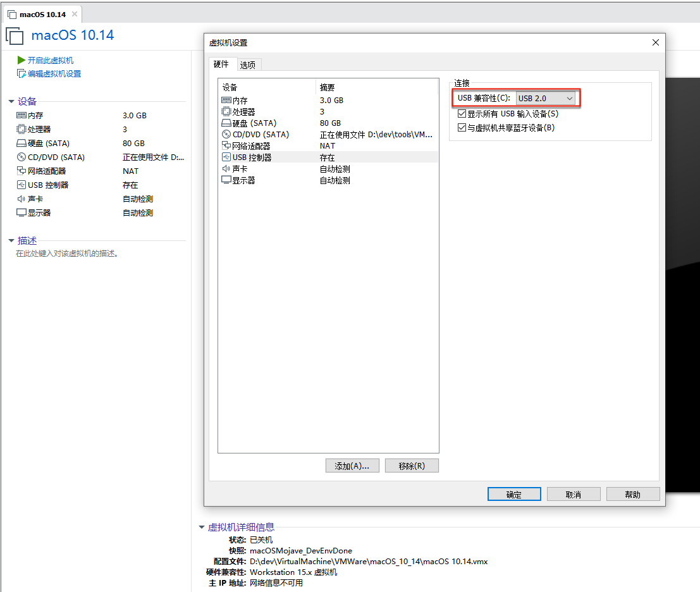Select the 网络适配器 row in the dialog list
Image resolution: width=700 pixels, height=592 pixels.
pyautogui.click(x=329, y=146)
